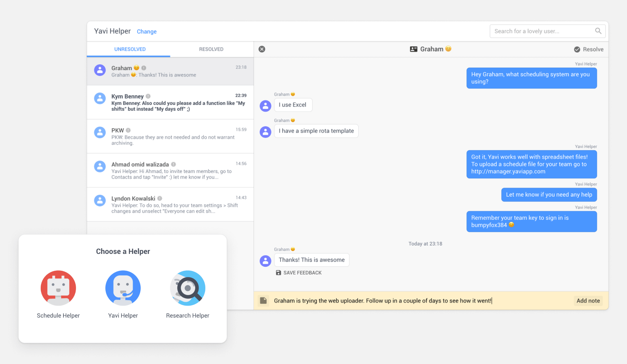Viewport: 627px width, 364px height.
Task: Choose the Schedule Helper robot
Action: (x=58, y=288)
